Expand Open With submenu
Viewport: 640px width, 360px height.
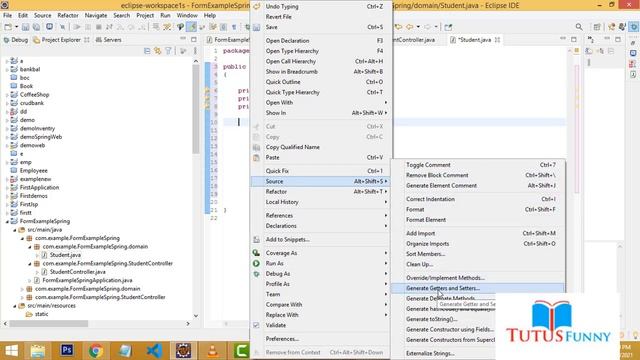[320, 102]
